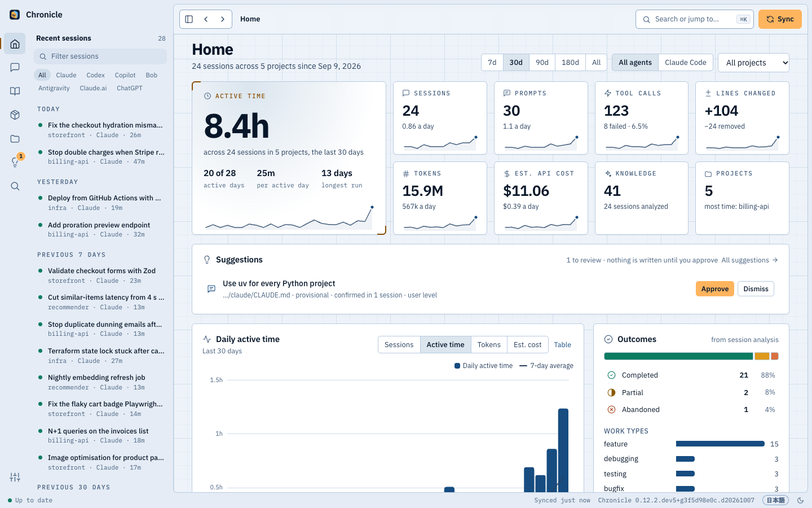
Task: Go back with the left chevron
Action: tap(206, 19)
